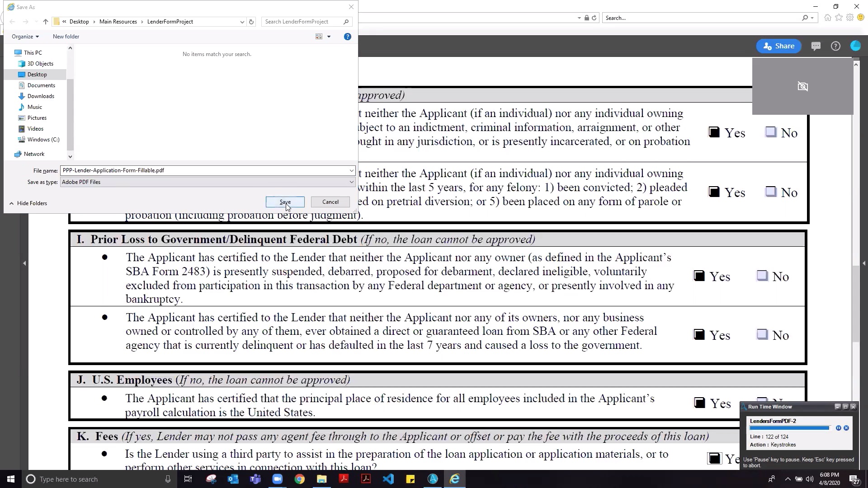868x488 pixels.
Task: Click the refresh folder icon beside address path
Action: click(251, 22)
